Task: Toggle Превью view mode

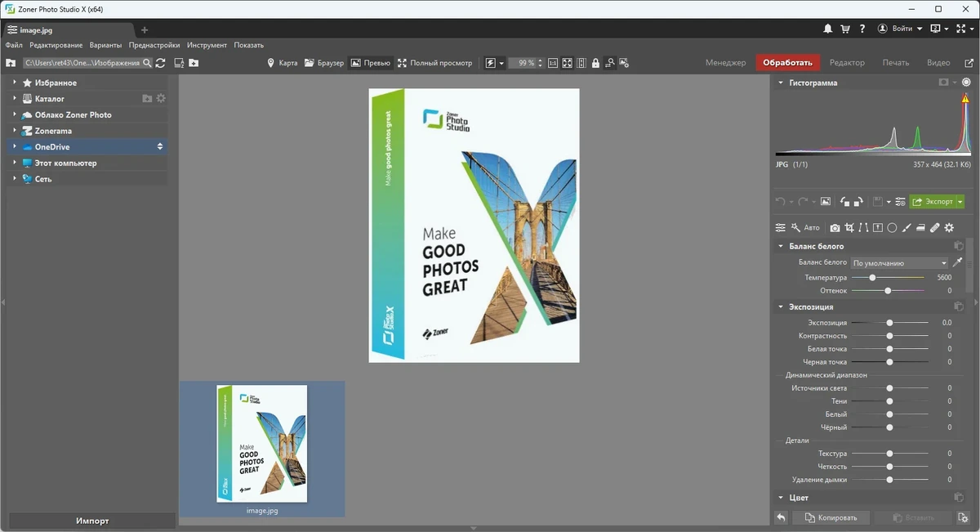Action: 370,63
